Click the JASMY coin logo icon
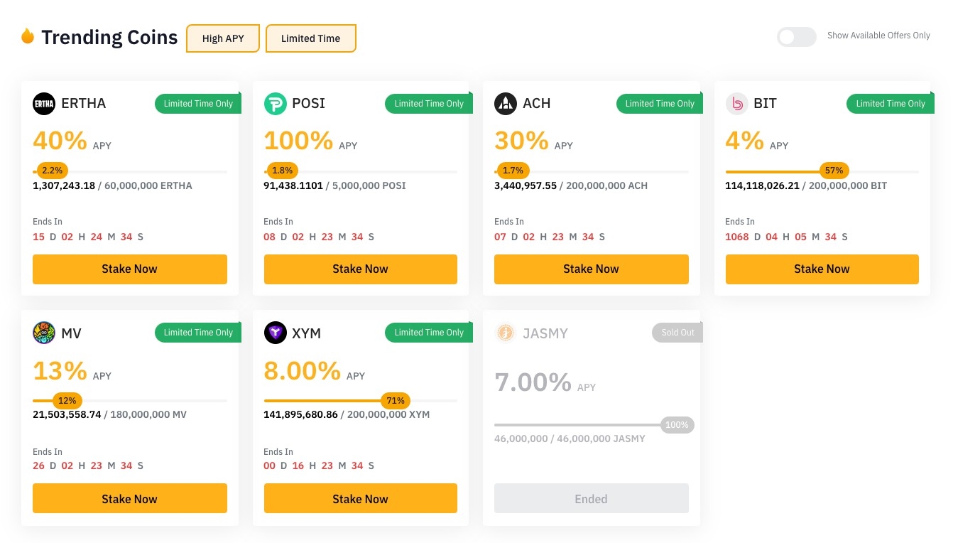The width and height of the screenshot is (980, 543). [506, 333]
